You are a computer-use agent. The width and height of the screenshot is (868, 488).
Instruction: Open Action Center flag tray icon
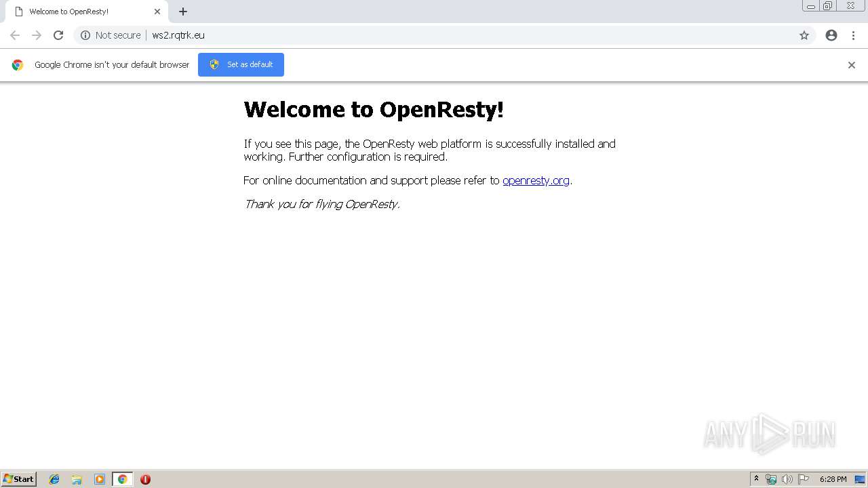(x=804, y=479)
